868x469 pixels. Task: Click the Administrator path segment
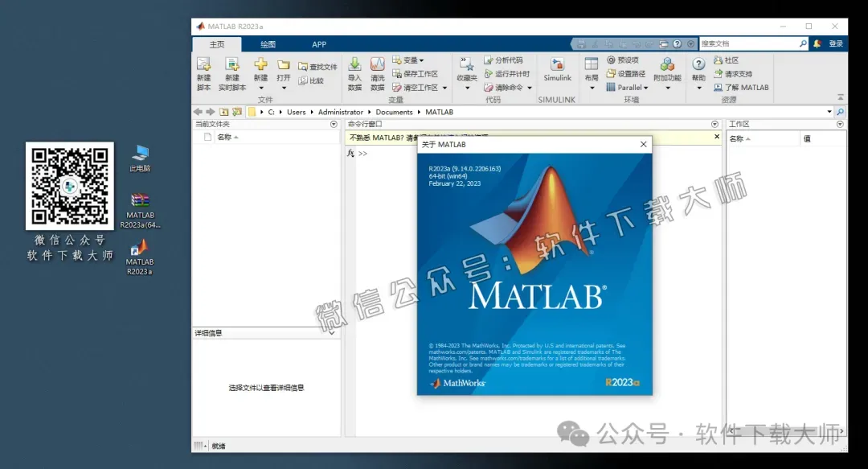341,112
